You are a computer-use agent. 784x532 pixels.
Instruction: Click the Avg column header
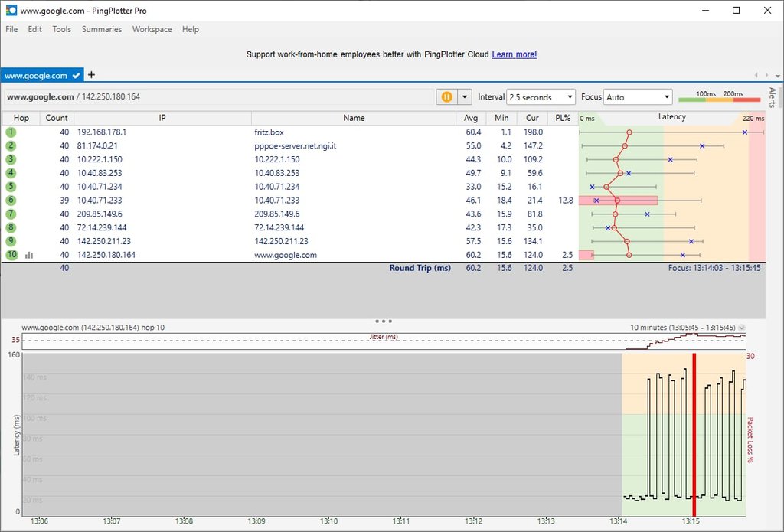click(x=471, y=118)
